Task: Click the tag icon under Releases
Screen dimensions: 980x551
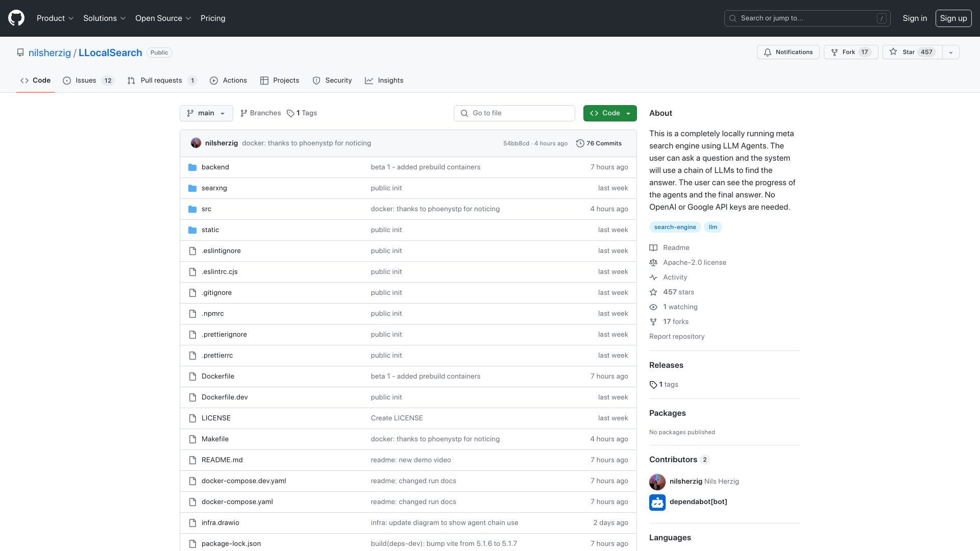Action: click(x=653, y=385)
